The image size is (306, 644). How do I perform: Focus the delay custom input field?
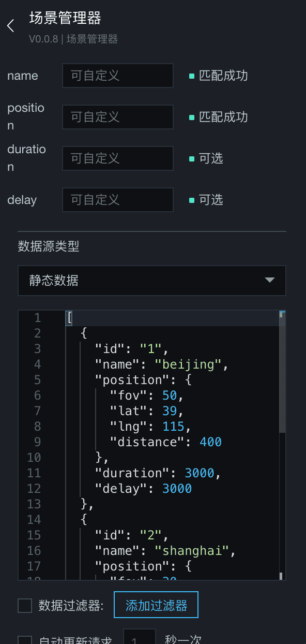point(118,199)
